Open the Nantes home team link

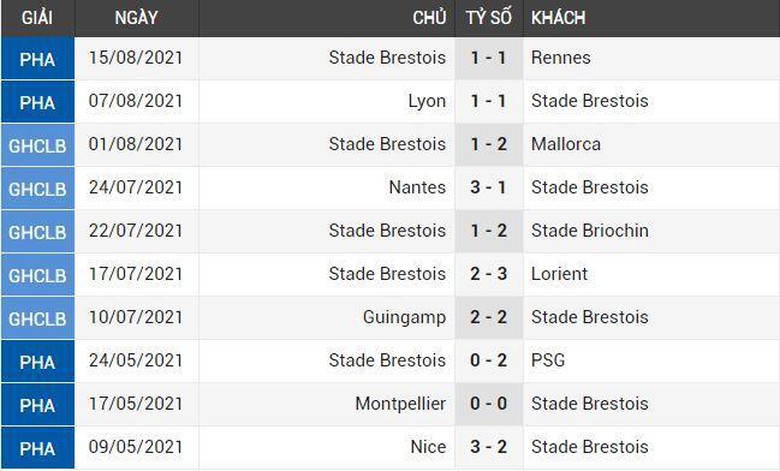pos(418,187)
